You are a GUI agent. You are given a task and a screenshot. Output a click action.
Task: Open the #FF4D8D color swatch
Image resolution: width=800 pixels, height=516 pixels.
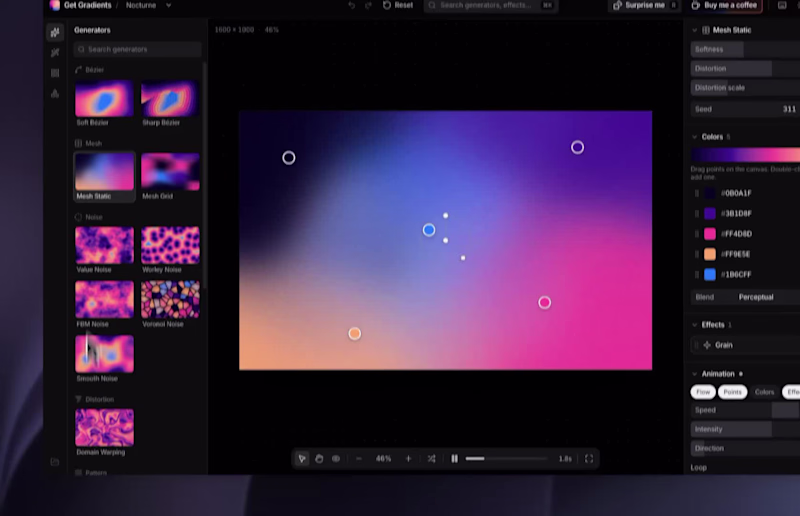710,234
